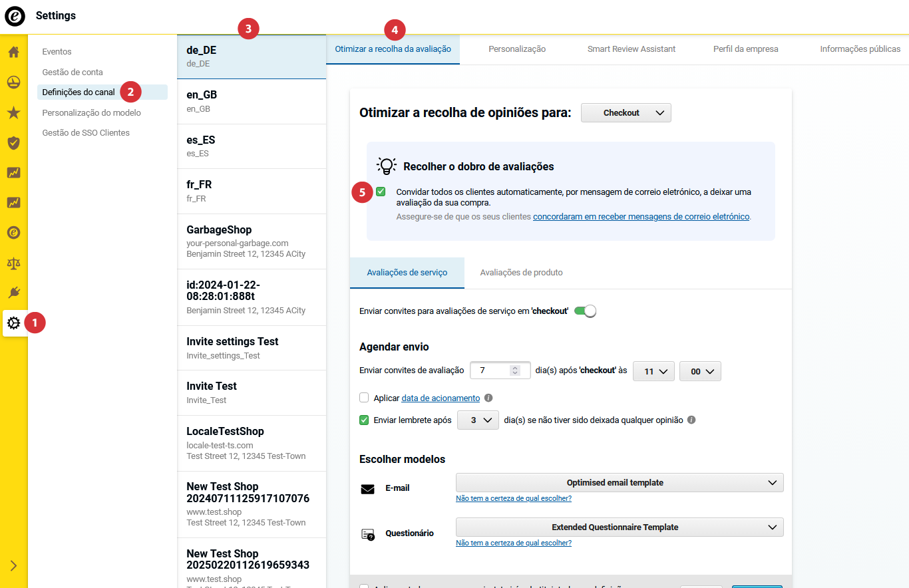Click the plug integrations icon
The height and width of the screenshot is (588, 909).
[x=13, y=293]
